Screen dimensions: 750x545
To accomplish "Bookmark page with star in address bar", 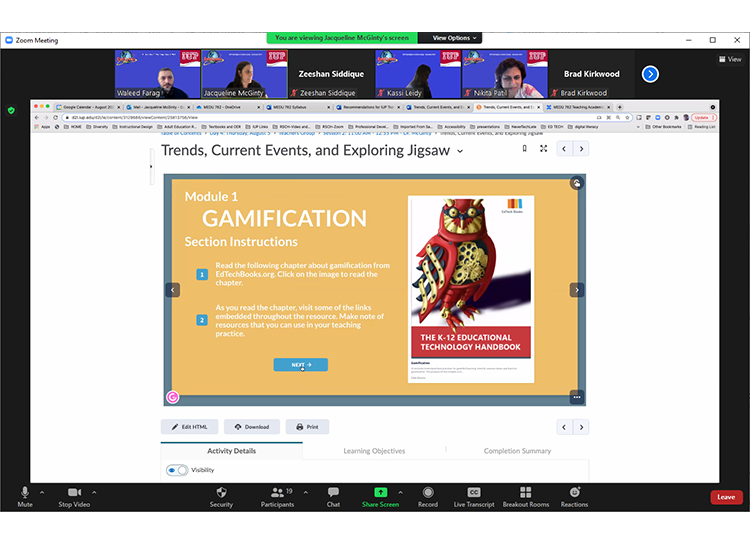I will [x=627, y=117].
